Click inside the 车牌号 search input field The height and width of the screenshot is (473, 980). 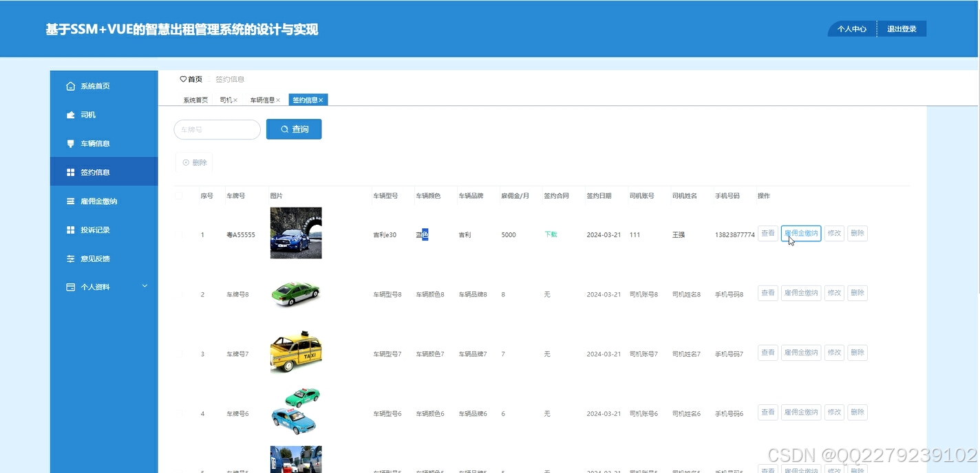[x=217, y=129]
